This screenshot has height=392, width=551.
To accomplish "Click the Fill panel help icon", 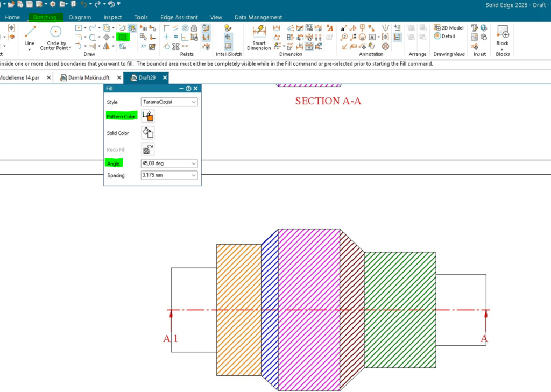I will click(x=188, y=89).
